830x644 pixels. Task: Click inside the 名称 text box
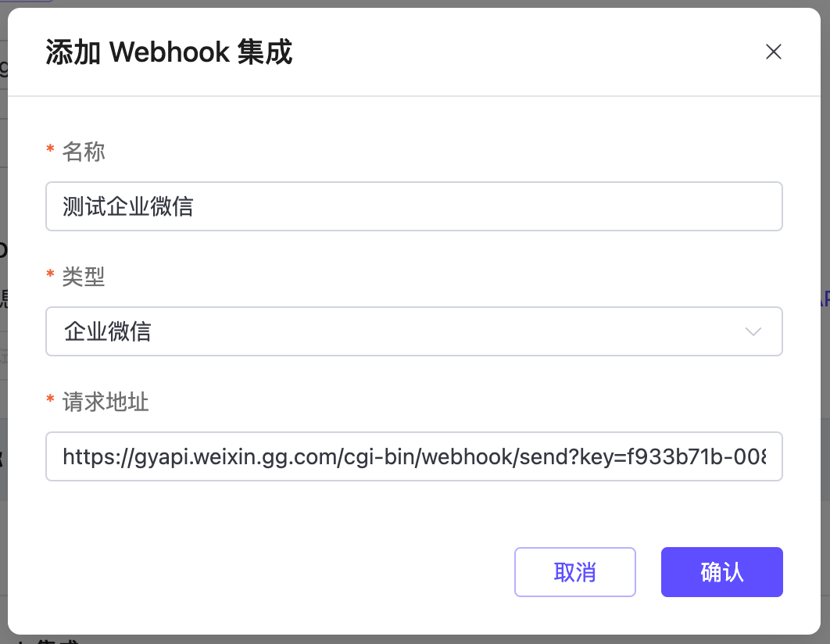[414, 206]
